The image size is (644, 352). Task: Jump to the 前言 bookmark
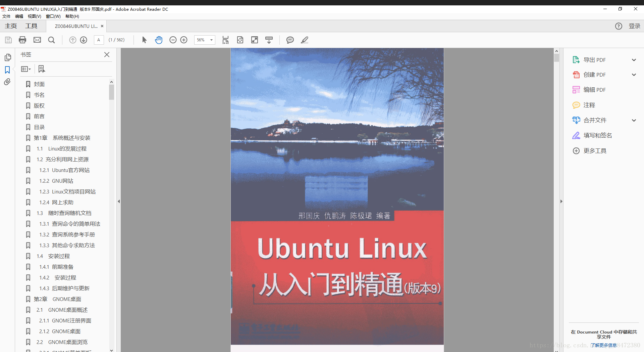[x=39, y=117]
